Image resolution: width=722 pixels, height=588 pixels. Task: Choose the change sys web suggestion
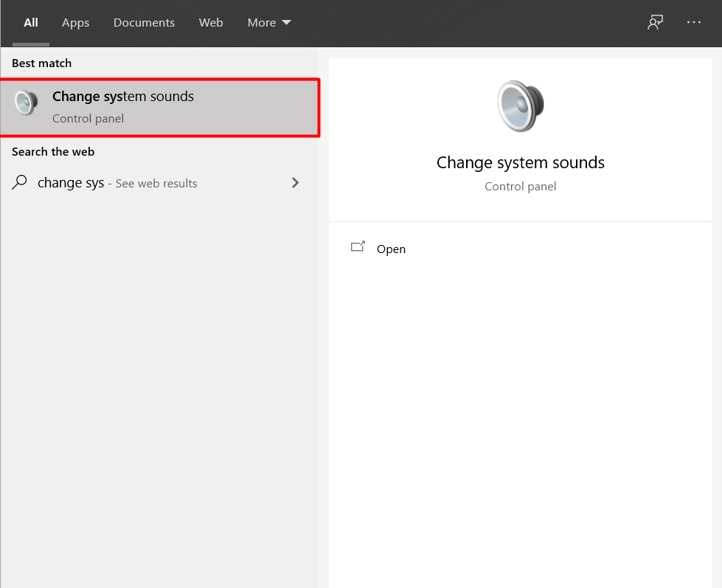coord(71,183)
